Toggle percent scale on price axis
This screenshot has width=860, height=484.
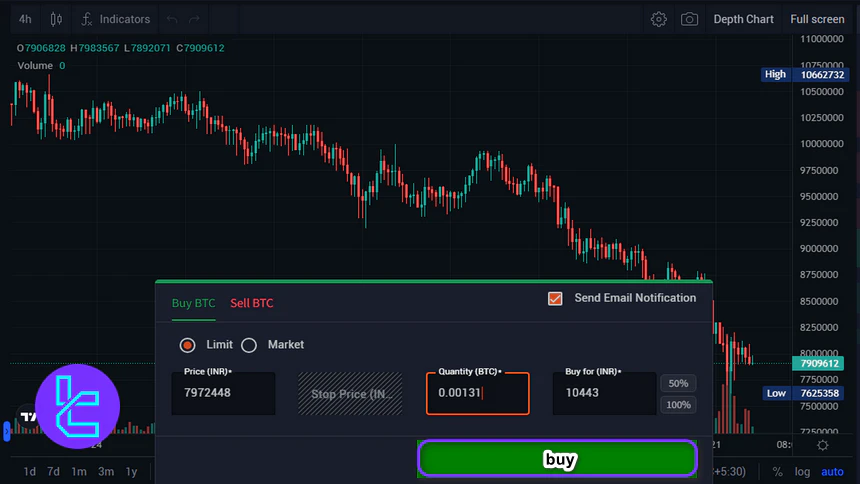[x=777, y=472]
